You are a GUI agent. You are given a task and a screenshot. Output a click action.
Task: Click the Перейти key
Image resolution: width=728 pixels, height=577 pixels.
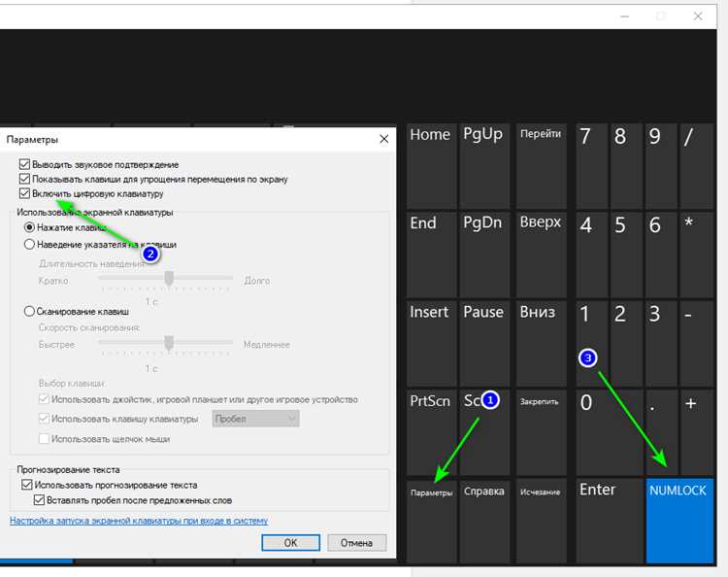click(x=541, y=165)
